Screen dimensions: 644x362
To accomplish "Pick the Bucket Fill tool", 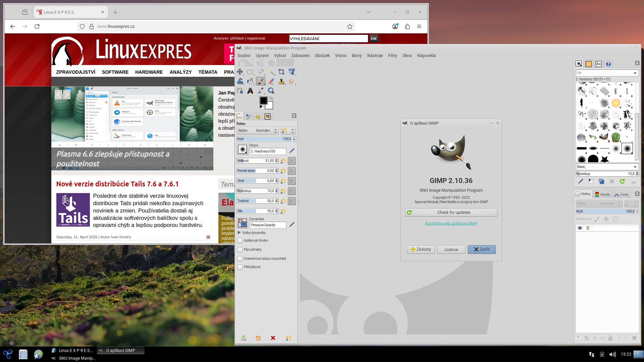I will [250, 81].
